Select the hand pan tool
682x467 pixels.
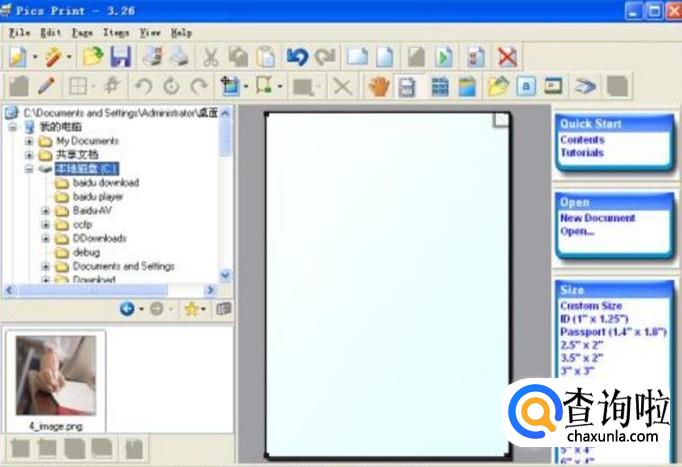(x=377, y=87)
